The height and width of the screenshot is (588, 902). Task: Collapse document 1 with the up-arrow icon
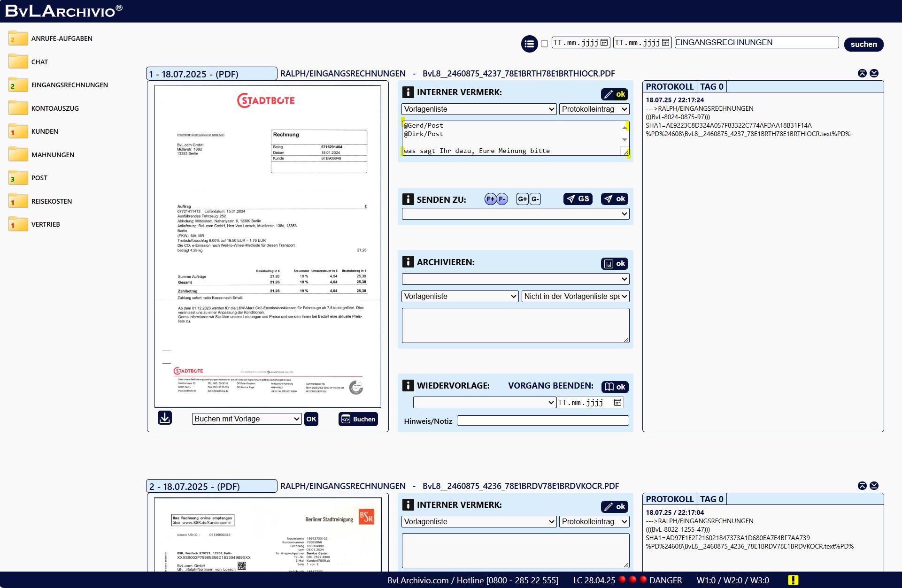pyautogui.click(x=862, y=73)
